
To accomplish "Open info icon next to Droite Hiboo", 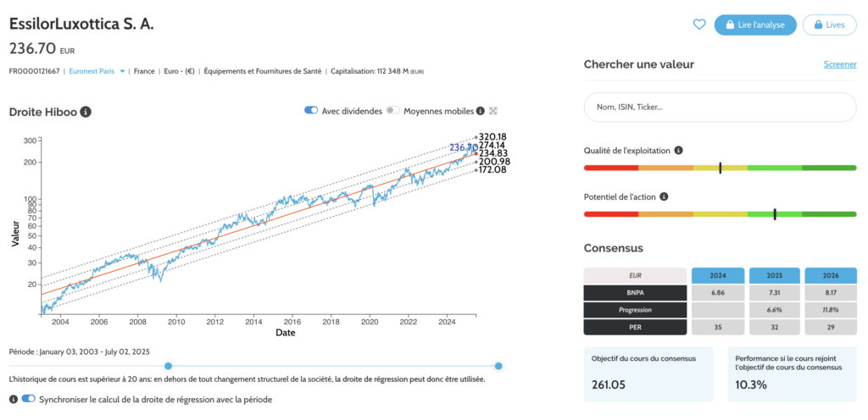I will click(86, 112).
